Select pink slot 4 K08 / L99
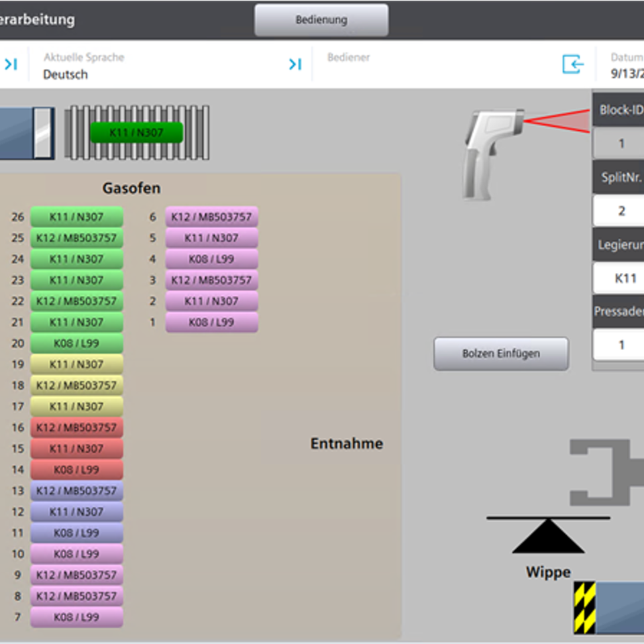644x644 pixels. pyautogui.click(x=211, y=259)
